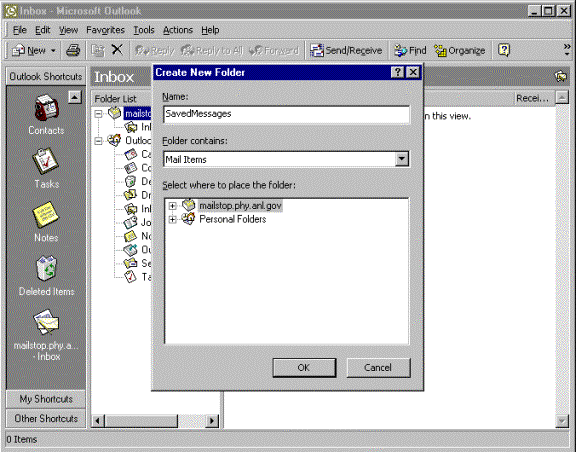The image size is (576, 452).
Task: Click the Move to Folder toolbar icon
Action: [x=98, y=50]
